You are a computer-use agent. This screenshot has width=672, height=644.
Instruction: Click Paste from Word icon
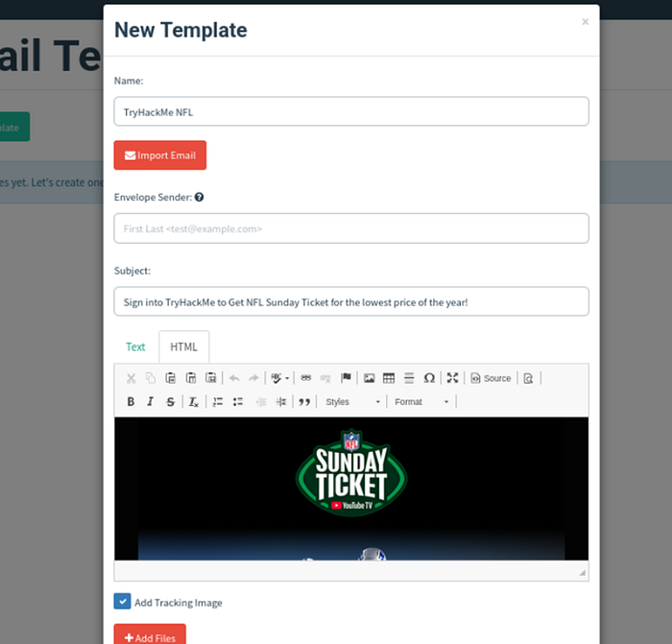[211, 378]
